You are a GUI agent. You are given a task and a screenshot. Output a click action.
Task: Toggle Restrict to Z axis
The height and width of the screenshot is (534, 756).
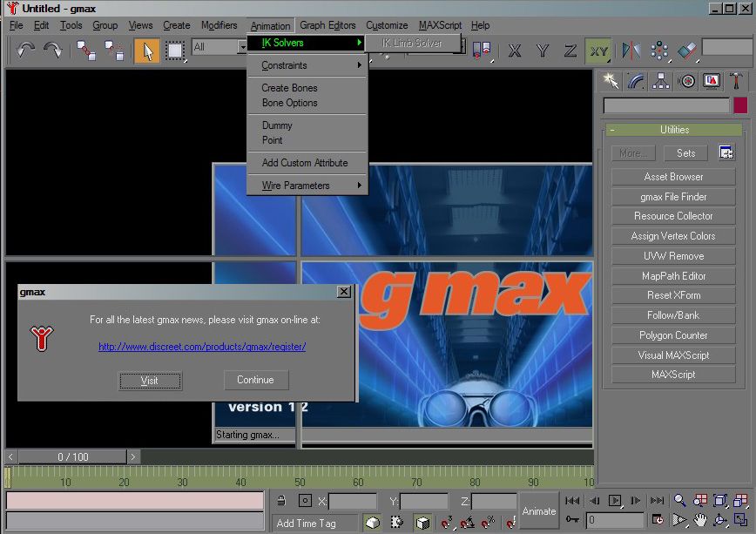coord(570,51)
